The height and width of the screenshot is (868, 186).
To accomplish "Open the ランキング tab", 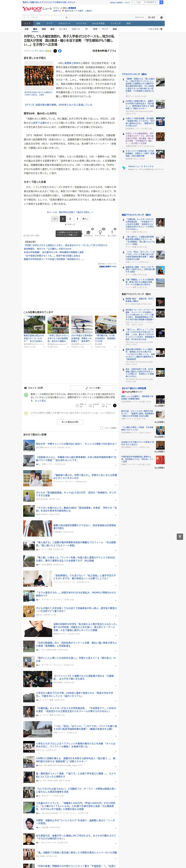I will [115, 24].
